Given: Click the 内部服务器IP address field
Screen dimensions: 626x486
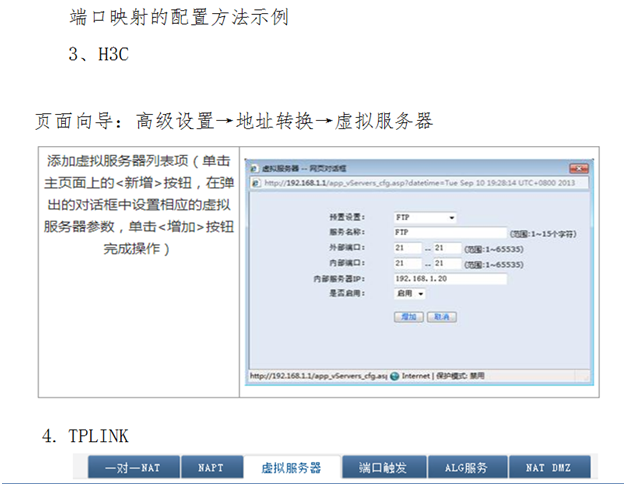Looking at the screenshot, I should pos(450,279).
